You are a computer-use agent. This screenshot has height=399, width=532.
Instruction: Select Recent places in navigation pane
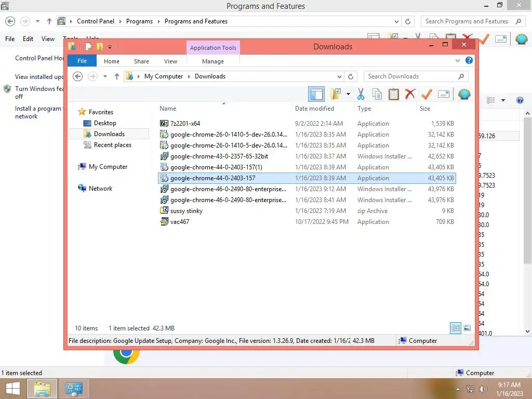(112, 145)
